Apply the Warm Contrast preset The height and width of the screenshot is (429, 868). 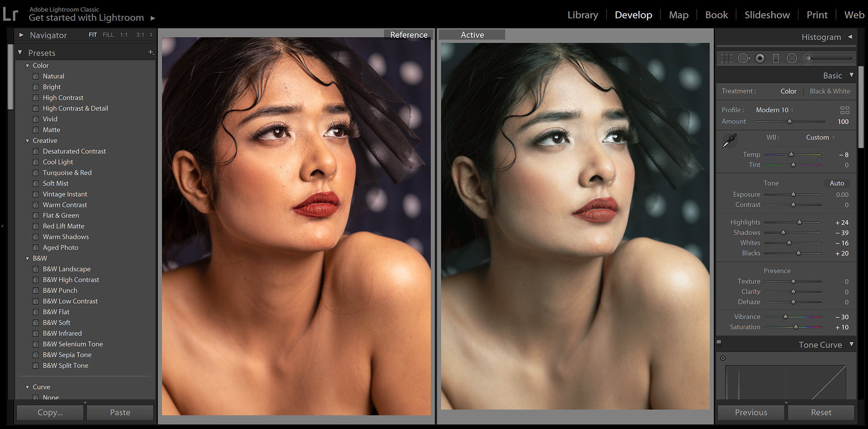click(65, 205)
